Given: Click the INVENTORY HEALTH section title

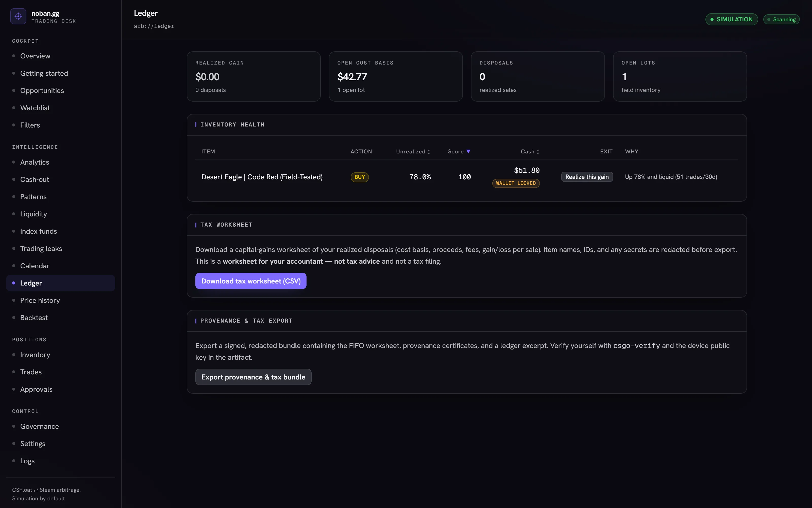Looking at the screenshot, I should tap(232, 125).
